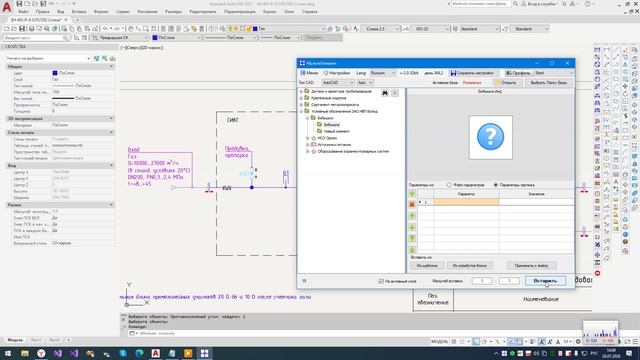Select the file parameters radio button

449,185
